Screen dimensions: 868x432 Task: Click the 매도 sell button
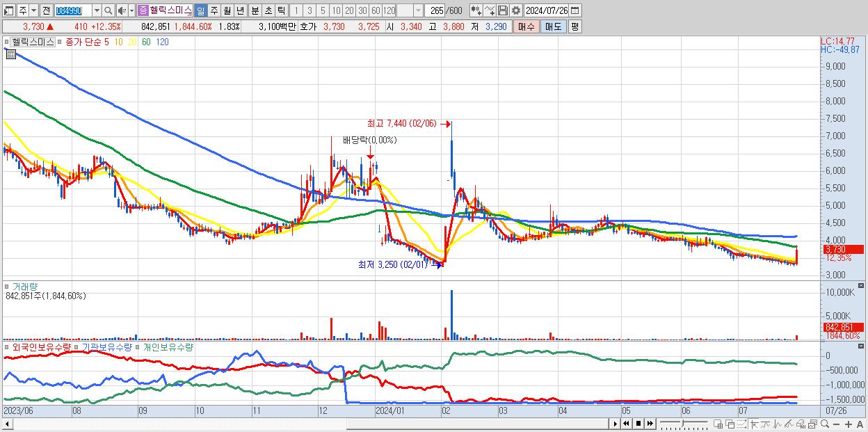554,26
